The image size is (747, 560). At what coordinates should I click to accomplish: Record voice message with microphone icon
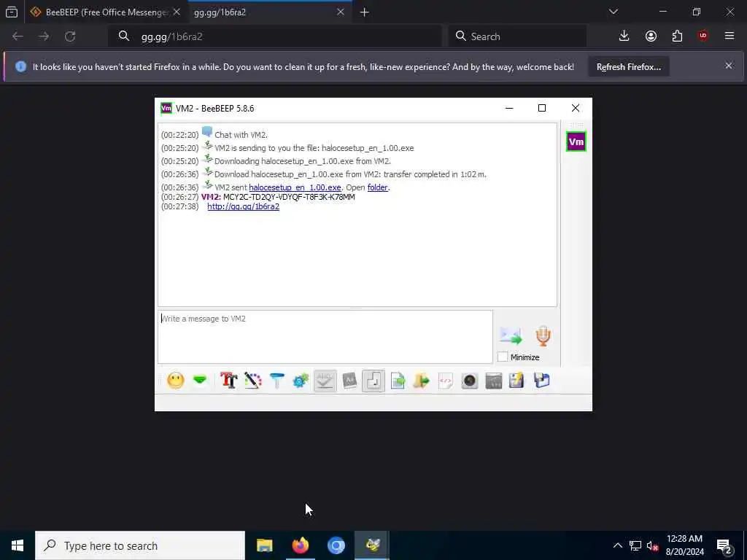pos(543,335)
